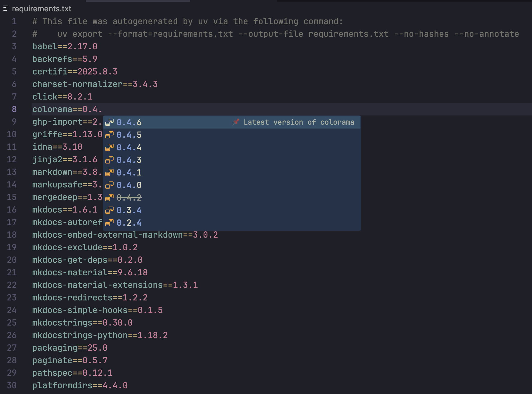This screenshot has width=532, height=394.
Task: Click line number 1 in the gutter
Action: pyautogui.click(x=14, y=21)
